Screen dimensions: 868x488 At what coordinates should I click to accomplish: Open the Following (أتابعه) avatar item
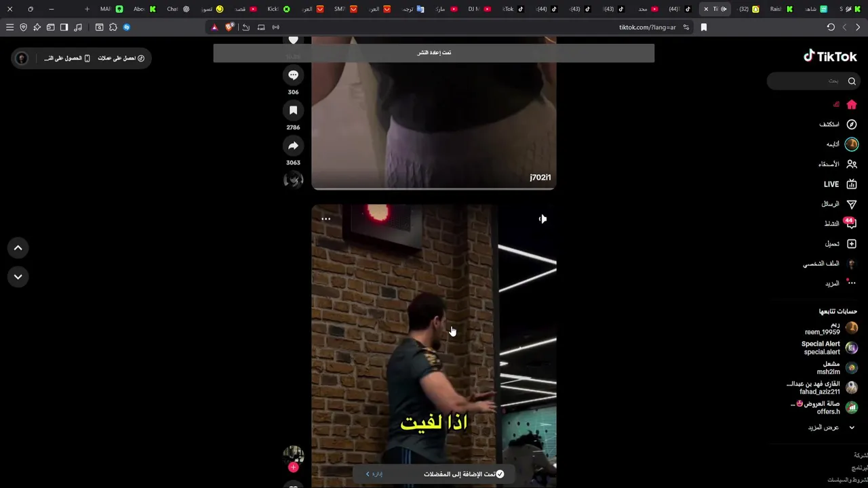[x=852, y=144]
